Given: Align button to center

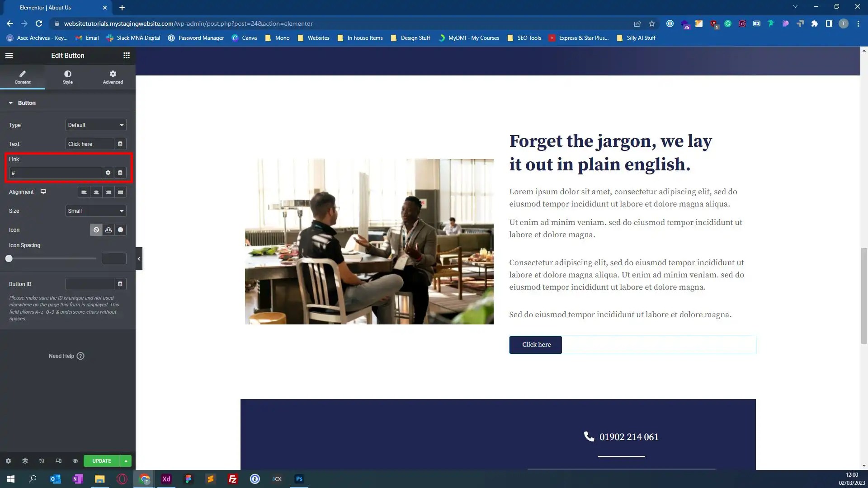Looking at the screenshot, I should [x=96, y=192].
